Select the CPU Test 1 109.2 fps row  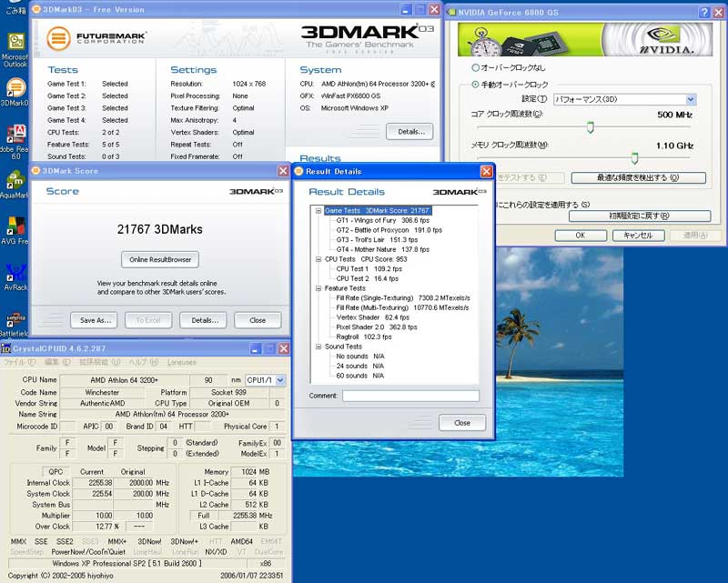[x=369, y=268]
